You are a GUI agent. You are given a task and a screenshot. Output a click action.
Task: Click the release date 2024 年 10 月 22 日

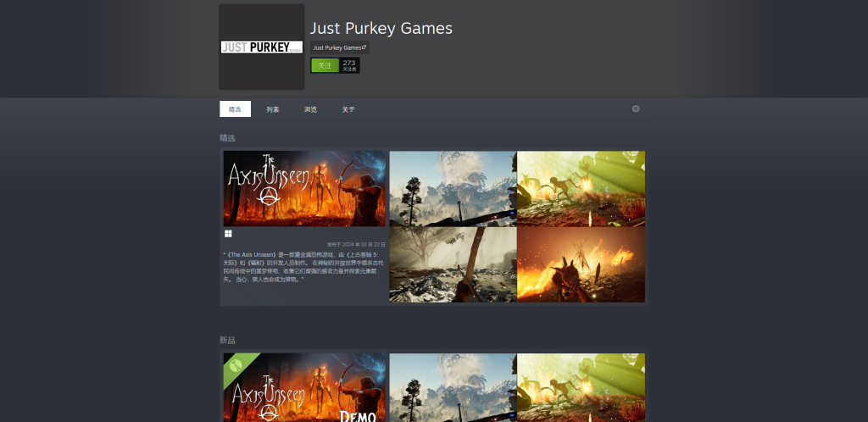(x=356, y=244)
